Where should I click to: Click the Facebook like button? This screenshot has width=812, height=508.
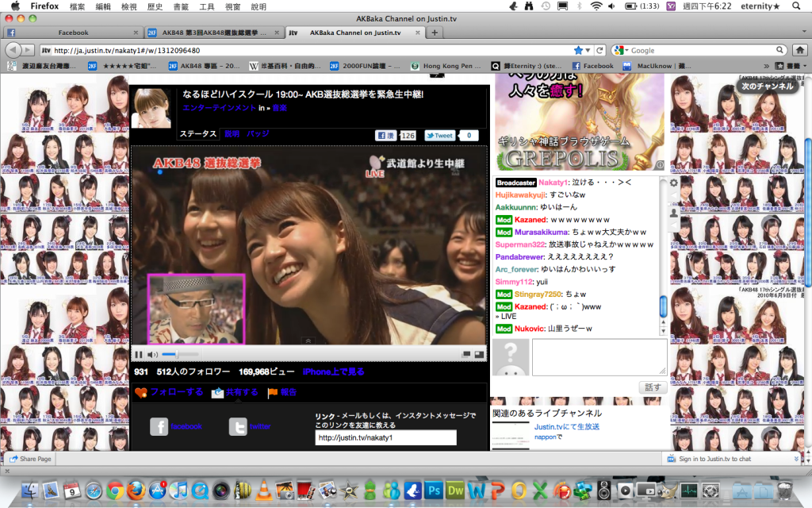(x=385, y=136)
